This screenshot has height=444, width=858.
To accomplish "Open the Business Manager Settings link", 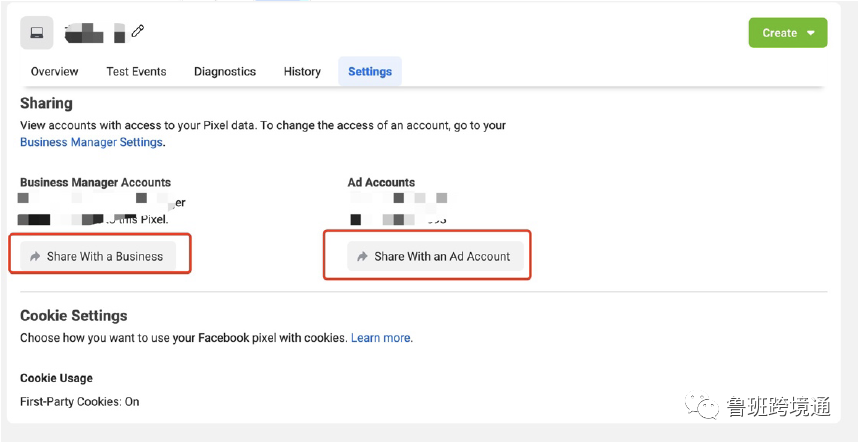I will click(x=91, y=142).
